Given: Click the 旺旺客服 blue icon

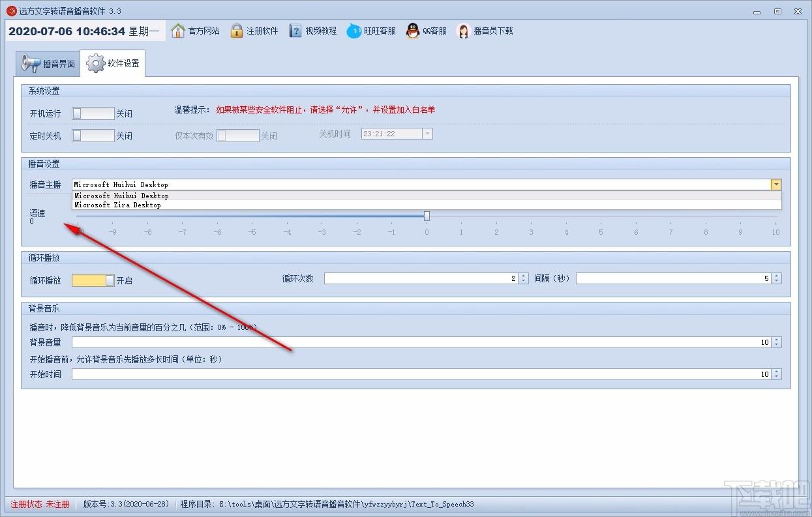Looking at the screenshot, I should click(x=353, y=31).
